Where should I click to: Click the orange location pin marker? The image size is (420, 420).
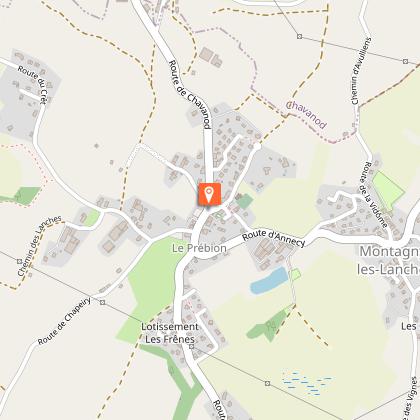tap(209, 194)
